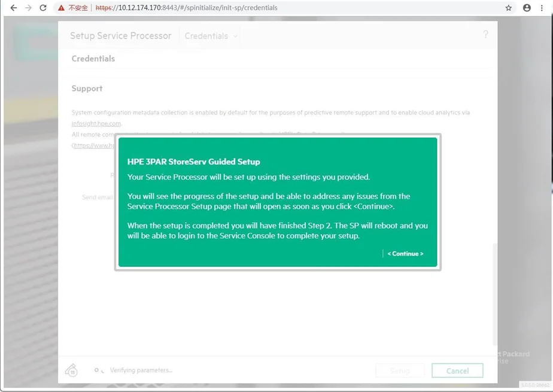Image resolution: width=553 pixels, height=392 pixels.
Task: Click the Verifying parameters status text
Action: click(141, 370)
